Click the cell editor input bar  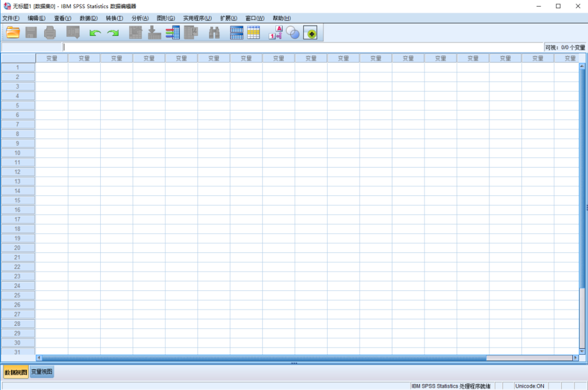pos(303,47)
